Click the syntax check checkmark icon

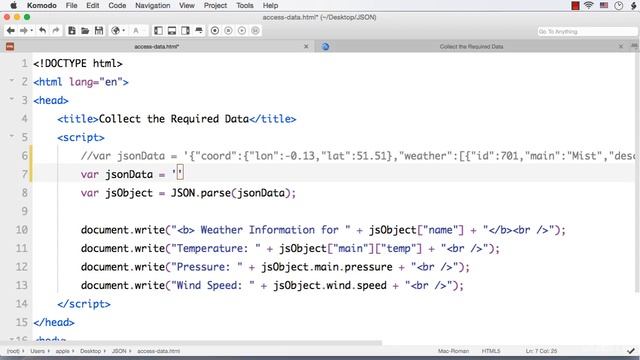pyautogui.click(x=631, y=351)
